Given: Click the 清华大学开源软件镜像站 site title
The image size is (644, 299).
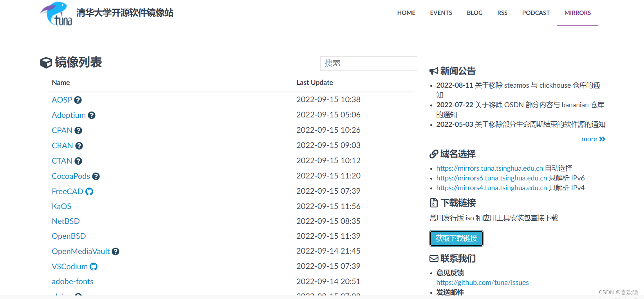Looking at the screenshot, I should point(125,13).
